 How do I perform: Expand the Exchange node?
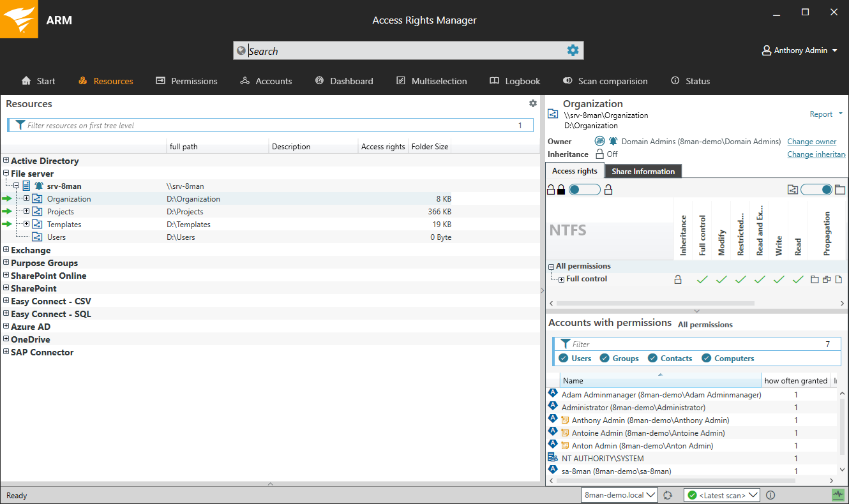6,250
